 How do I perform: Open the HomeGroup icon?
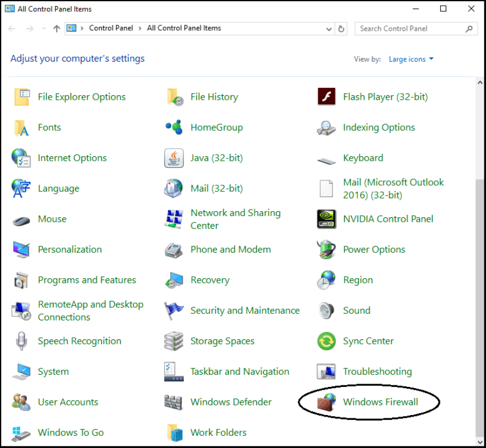[174, 127]
